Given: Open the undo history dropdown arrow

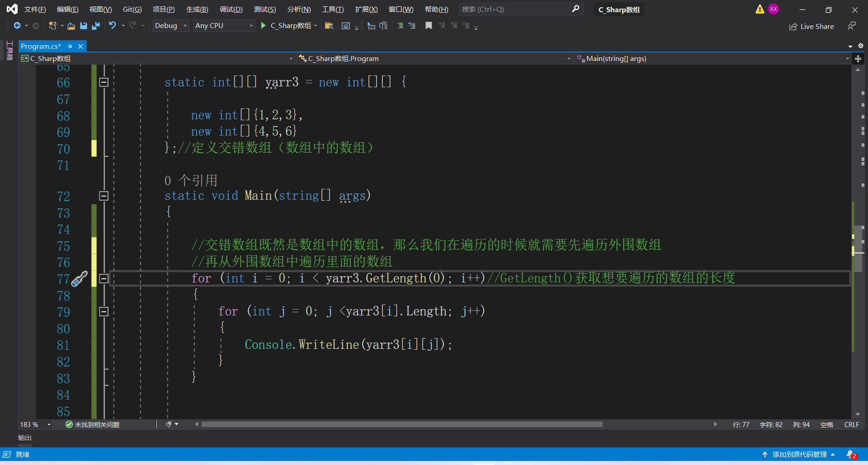Looking at the screenshot, I should pos(123,26).
